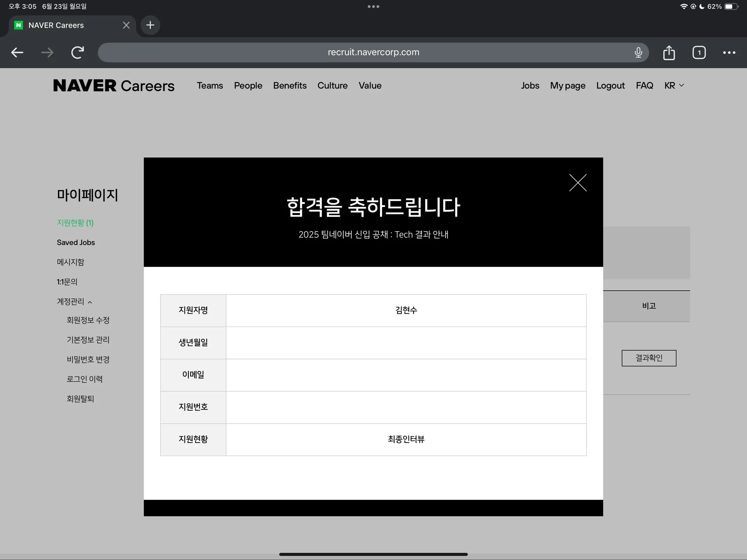Open the share sheet icon
The image size is (747, 560).
tap(669, 53)
